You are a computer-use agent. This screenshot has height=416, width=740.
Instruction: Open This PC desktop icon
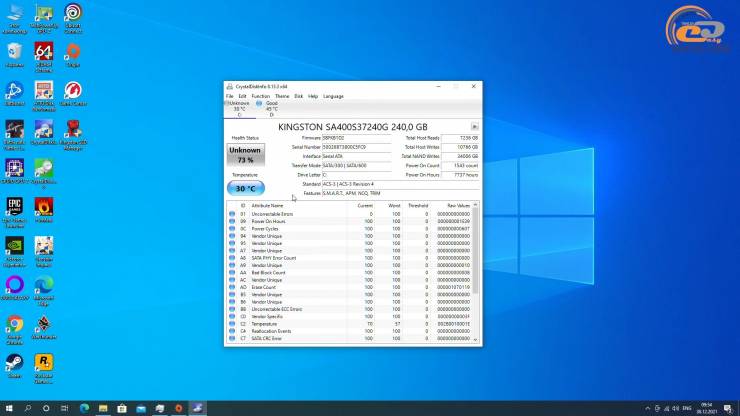[x=15, y=19]
